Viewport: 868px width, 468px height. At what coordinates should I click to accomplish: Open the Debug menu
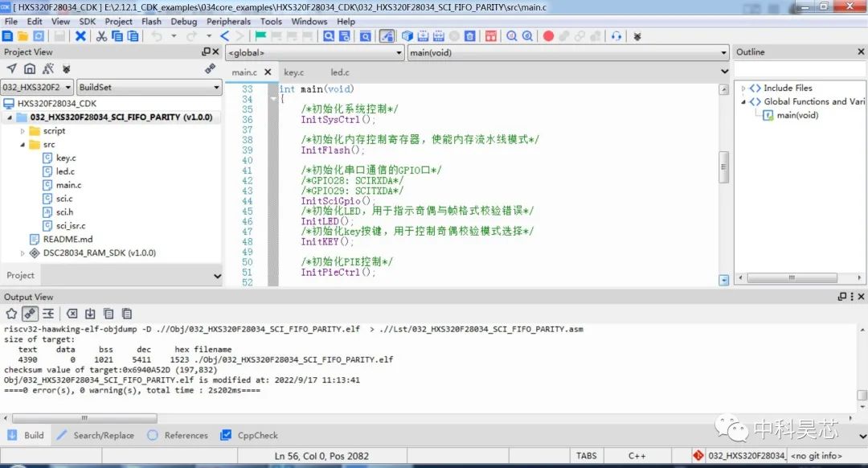184,22
